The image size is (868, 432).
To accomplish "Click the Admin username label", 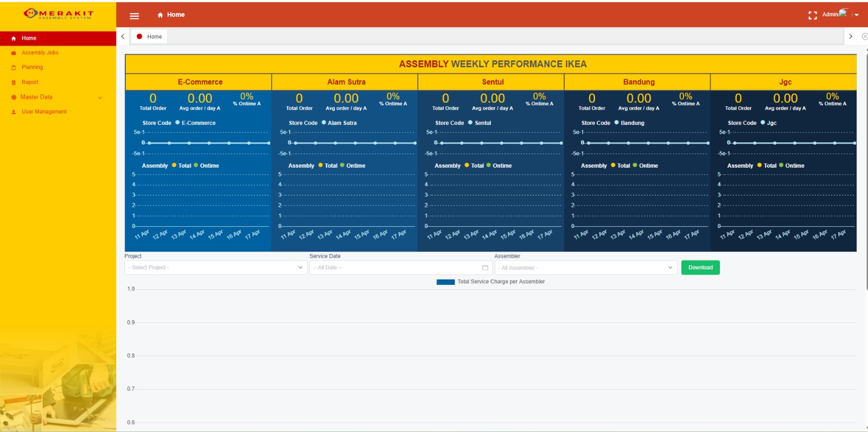I will (830, 15).
